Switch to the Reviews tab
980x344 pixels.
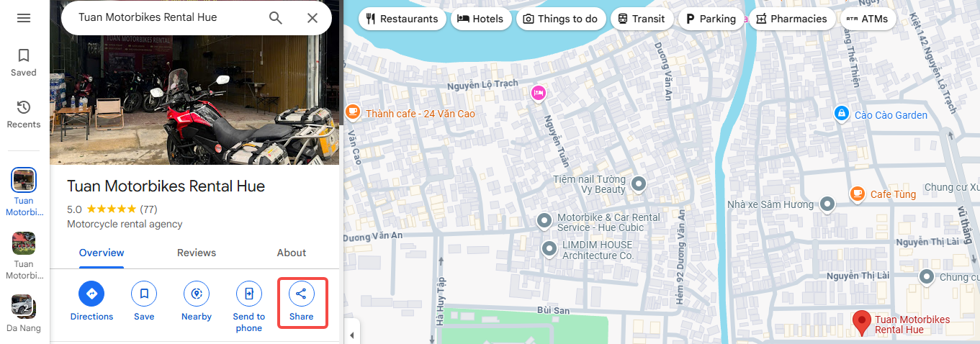[197, 253]
